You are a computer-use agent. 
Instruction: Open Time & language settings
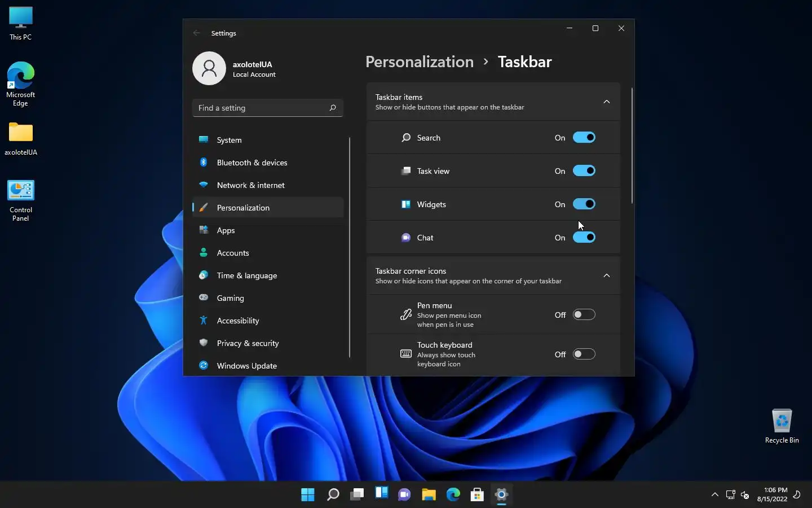(268, 275)
